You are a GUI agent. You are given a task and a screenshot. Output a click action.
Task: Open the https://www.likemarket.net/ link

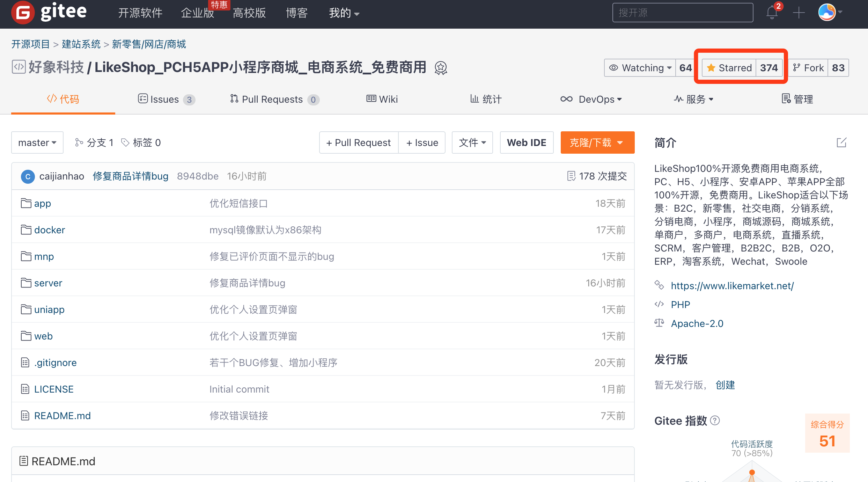pos(732,286)
